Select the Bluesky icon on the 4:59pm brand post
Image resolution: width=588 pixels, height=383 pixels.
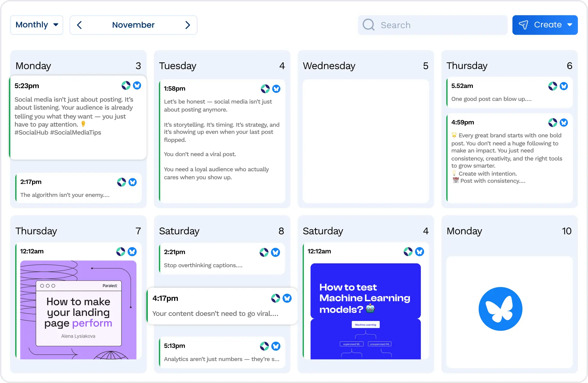pos(564,122)
